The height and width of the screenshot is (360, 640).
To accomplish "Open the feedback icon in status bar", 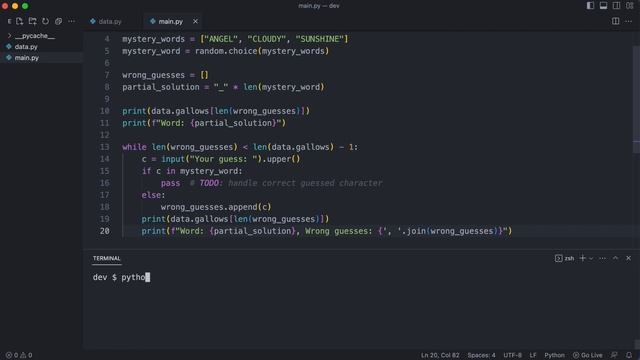I will 614,356.
